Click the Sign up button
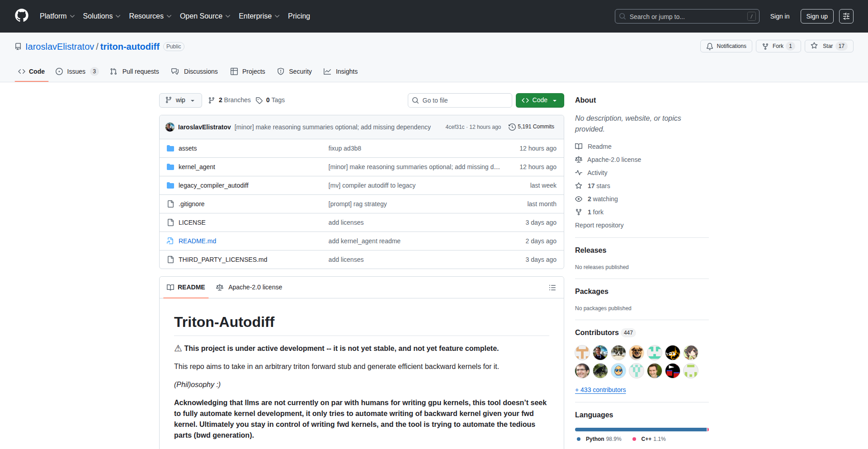 click(x=817, y=16)
